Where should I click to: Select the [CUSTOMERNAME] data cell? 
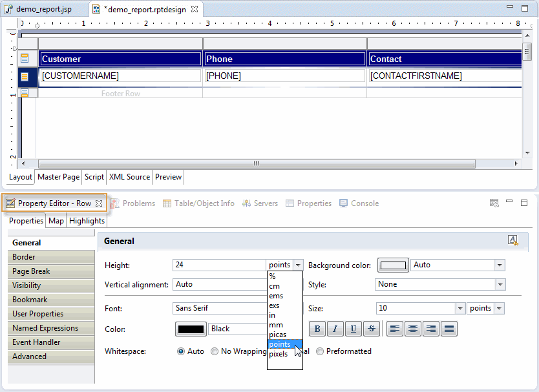point(120,76)
